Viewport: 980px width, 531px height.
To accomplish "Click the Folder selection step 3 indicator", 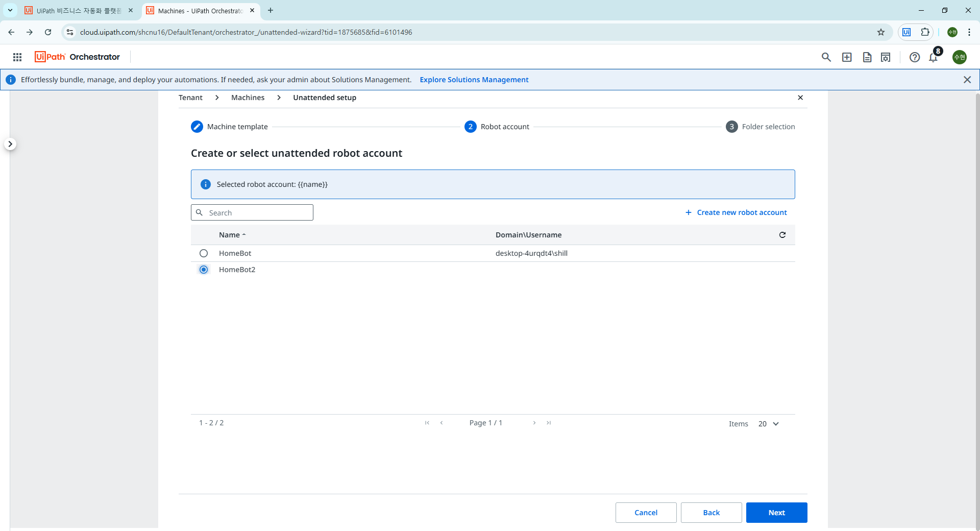I will pyautogui.click(x=732, y=127).
